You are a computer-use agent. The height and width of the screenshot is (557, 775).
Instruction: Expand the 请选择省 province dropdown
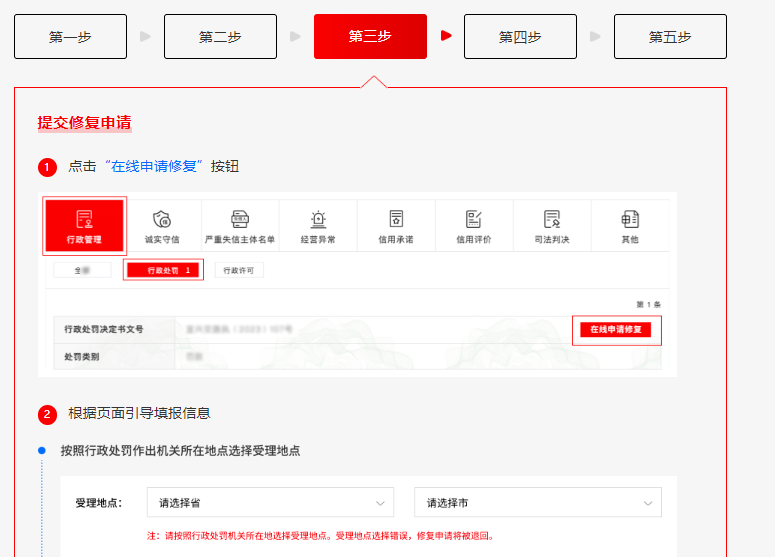[x=266, y=502]
